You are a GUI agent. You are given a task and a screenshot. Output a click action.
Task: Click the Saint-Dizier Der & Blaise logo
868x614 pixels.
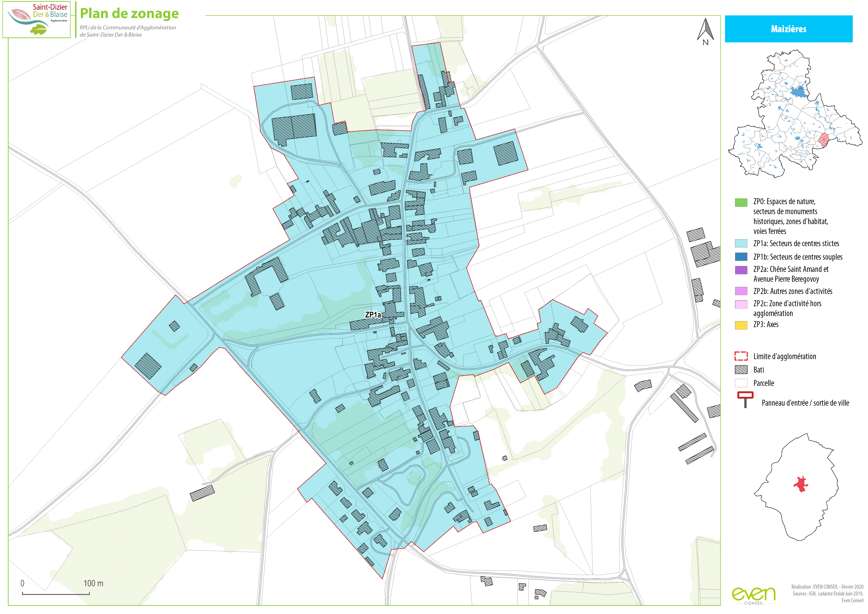click(37, 20)
